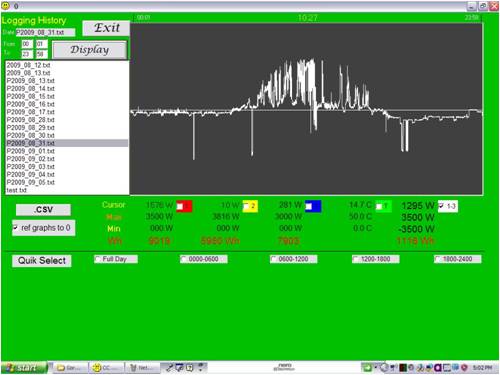Toggle the blue channel 3 checkbox
The height and width of the screenshot is (375, 500).
tap(309, 207)
